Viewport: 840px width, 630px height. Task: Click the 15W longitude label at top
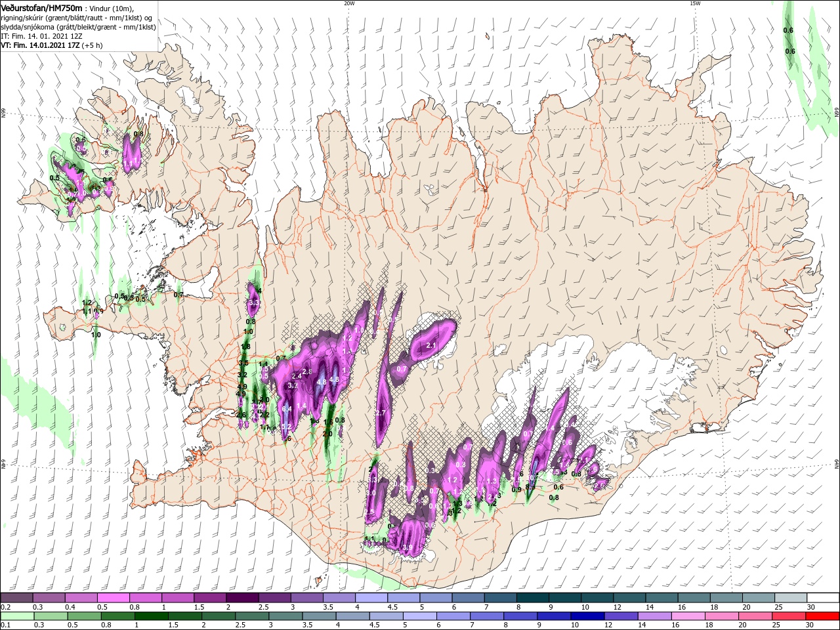[695, 3]
